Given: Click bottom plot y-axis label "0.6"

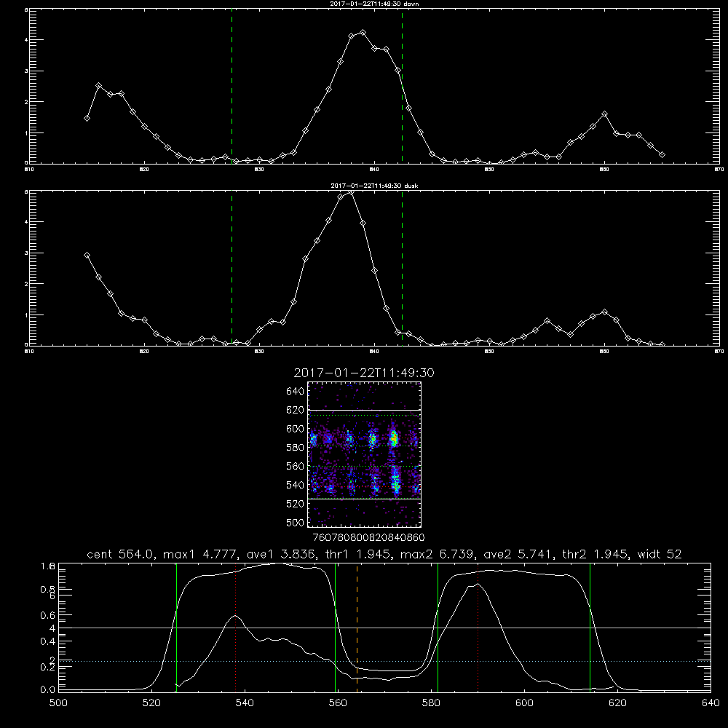Looking at the screenshot, I should click(x=48, y=615).
